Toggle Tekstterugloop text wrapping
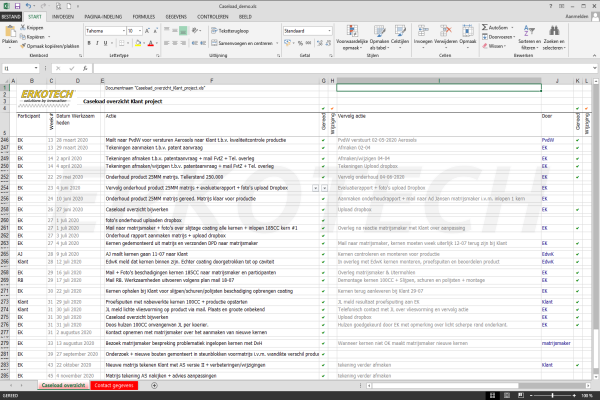This screenshot has height=400, width=600. (x=232, y=31)
